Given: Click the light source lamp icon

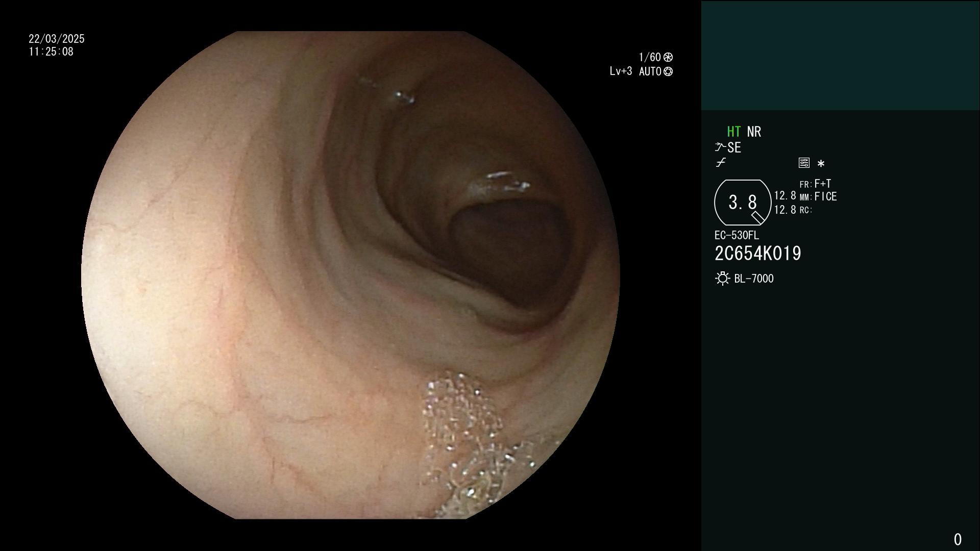Looking at the screenshot, I should [x=722, y=279].
